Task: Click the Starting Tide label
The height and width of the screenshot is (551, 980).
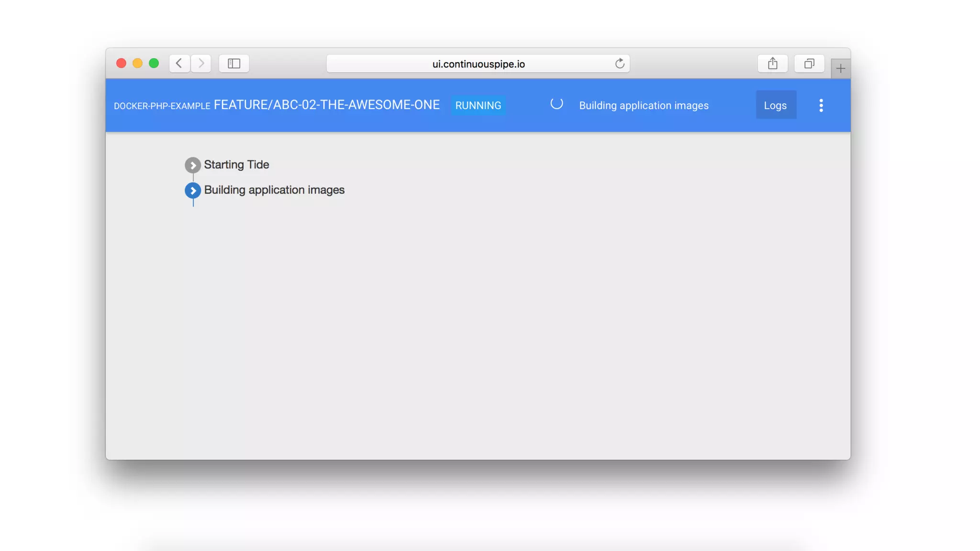Action: (x=236, y=165)
